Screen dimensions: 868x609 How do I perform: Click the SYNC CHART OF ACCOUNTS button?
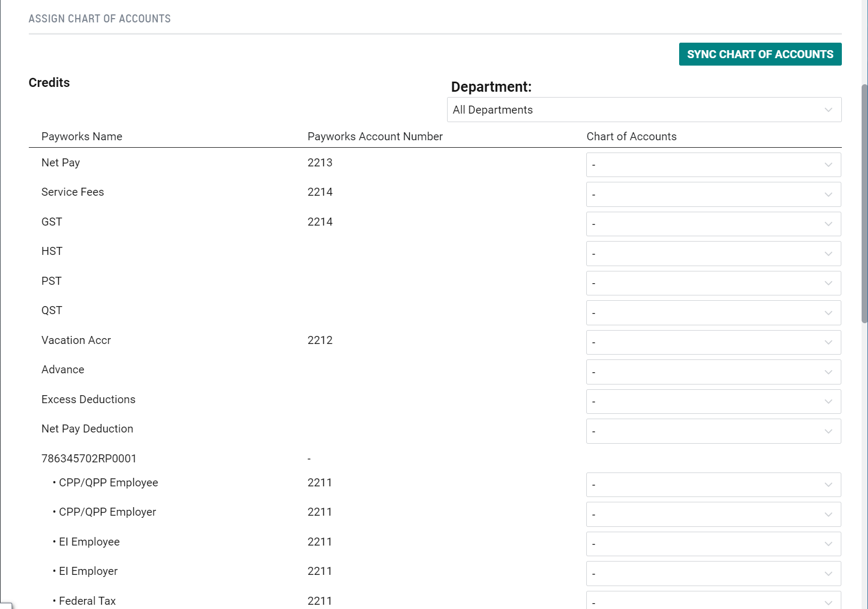tap(760, 54)
